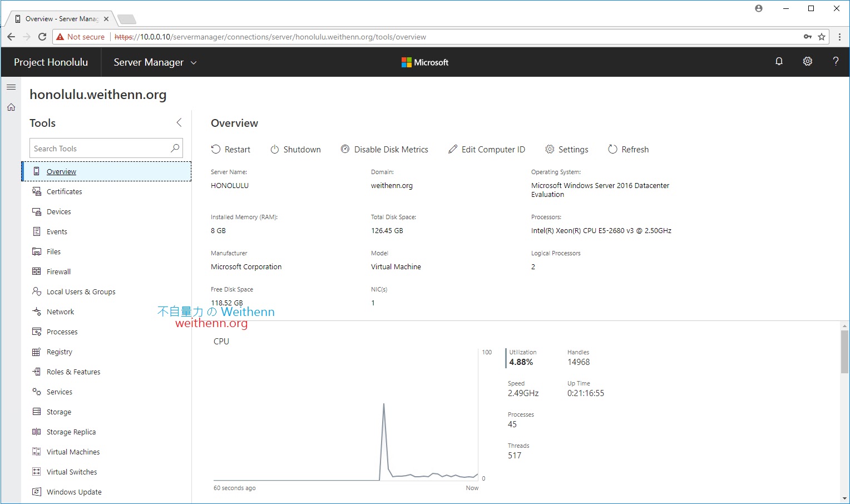Screen dimensions: 850x504
Task: Edit the Computer ID
Action: (x=487, y=149)
